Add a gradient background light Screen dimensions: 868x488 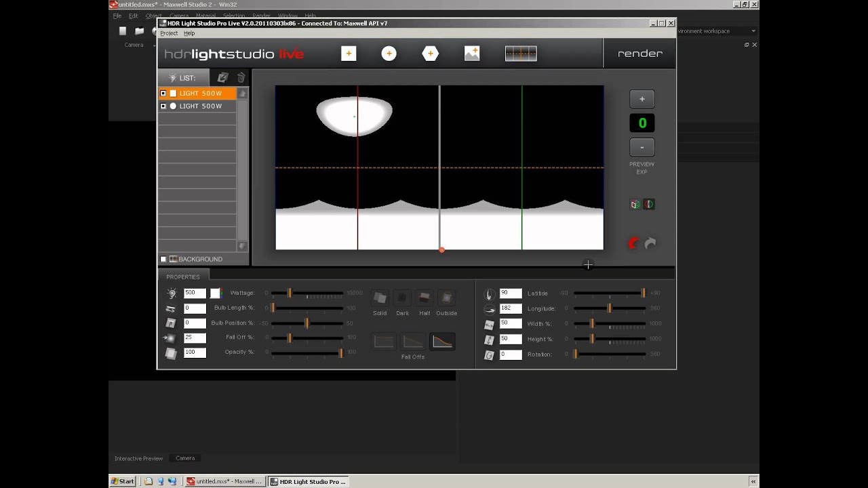pyautogui.click(x=521, y=54)
